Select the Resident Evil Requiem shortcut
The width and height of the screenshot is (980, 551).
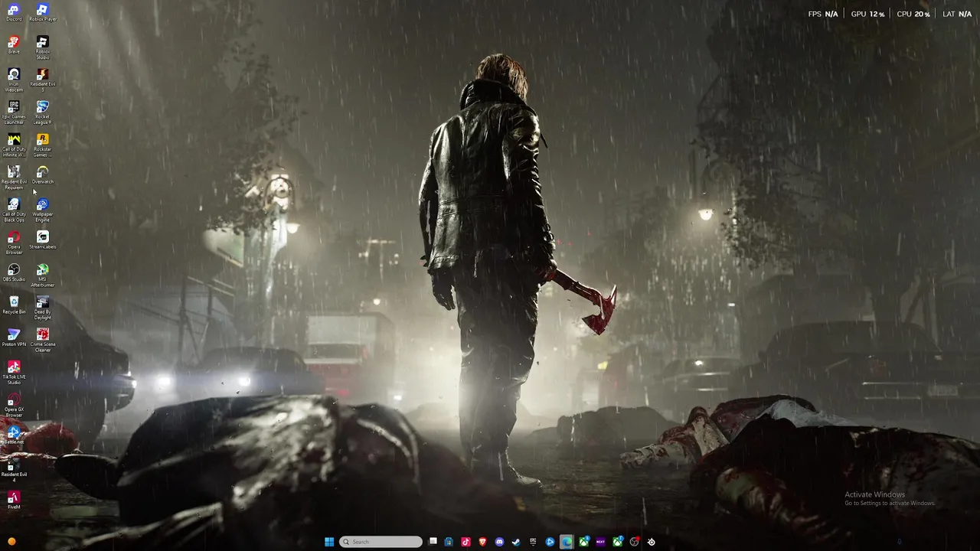tap(14, 178)
